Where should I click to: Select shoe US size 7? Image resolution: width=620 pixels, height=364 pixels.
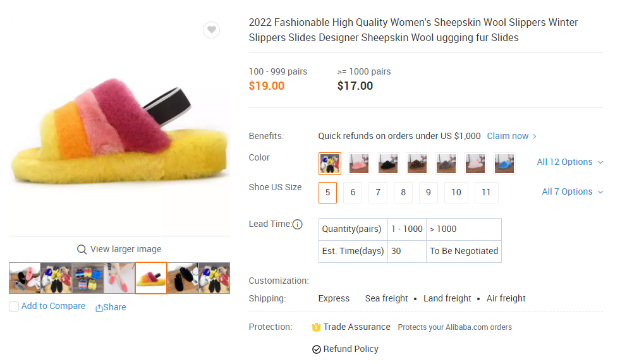378,193
